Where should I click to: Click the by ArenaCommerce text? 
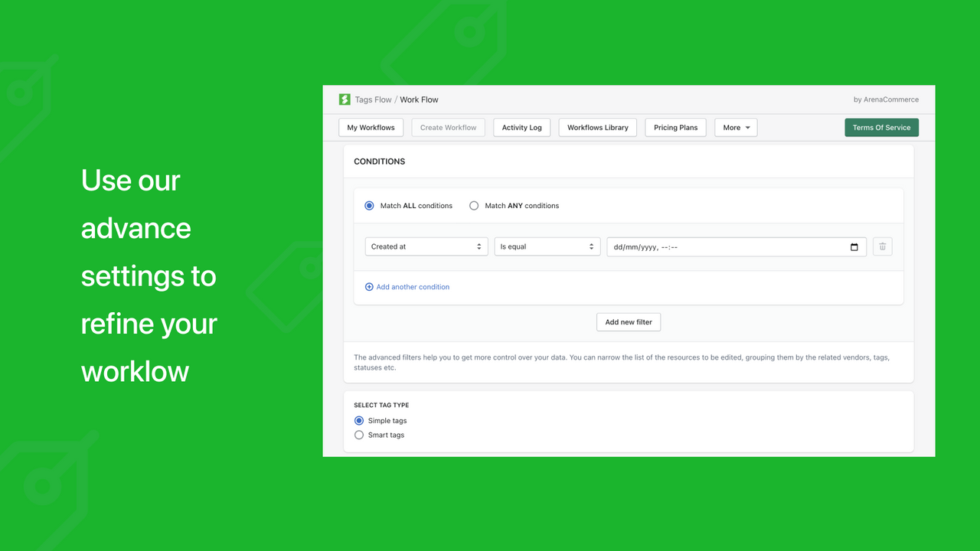pos(886,99)
